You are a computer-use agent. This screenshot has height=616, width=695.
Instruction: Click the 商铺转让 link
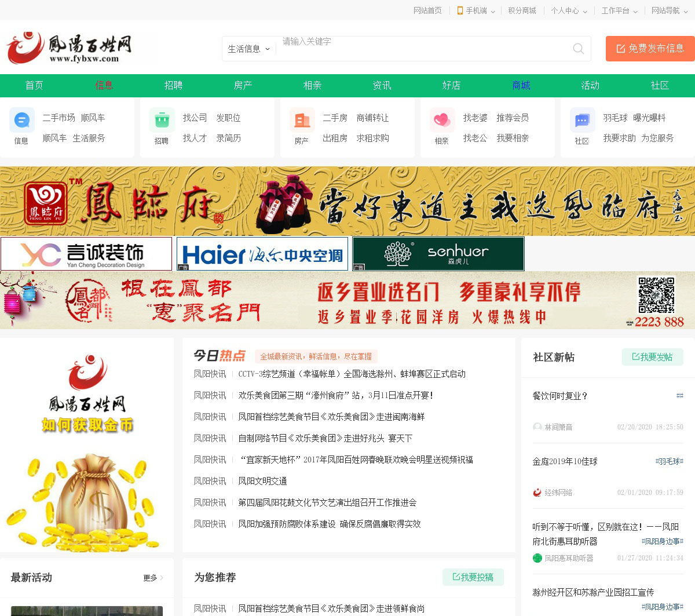pos(372,118)
